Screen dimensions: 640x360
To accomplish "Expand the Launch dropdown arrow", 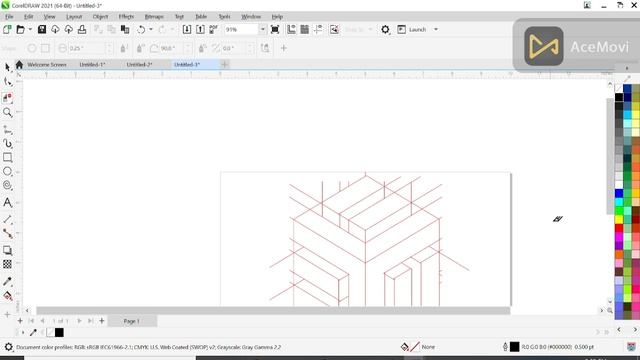I will tap(436, 29).
